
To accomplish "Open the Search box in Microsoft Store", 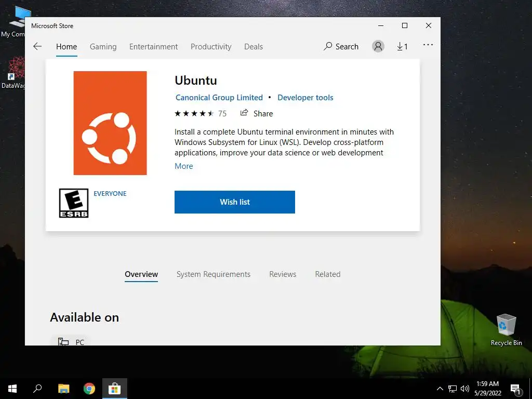I will coord(341,46).
